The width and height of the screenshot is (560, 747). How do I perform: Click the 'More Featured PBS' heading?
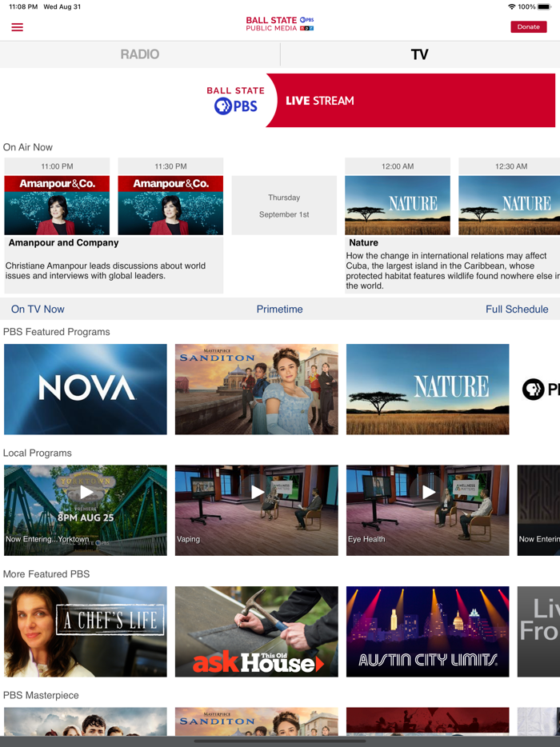coord(46,574)
